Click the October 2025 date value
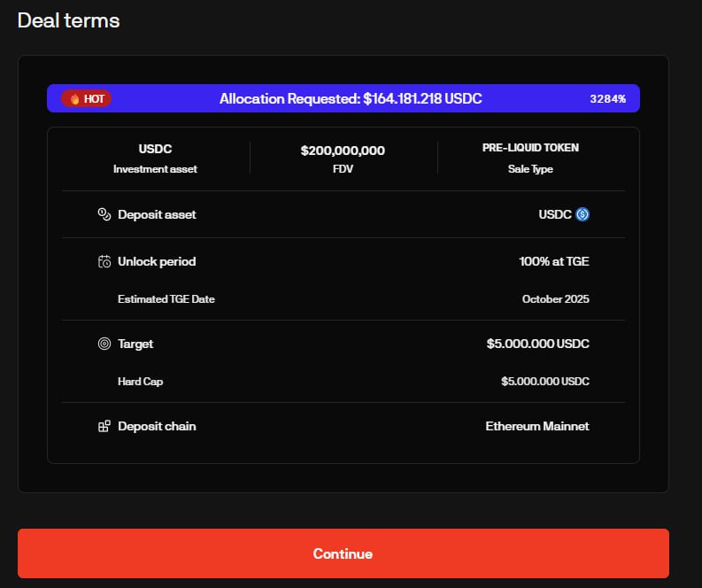Image resolution: width=702 pixels, height=588 pixels. pos(556,299)
